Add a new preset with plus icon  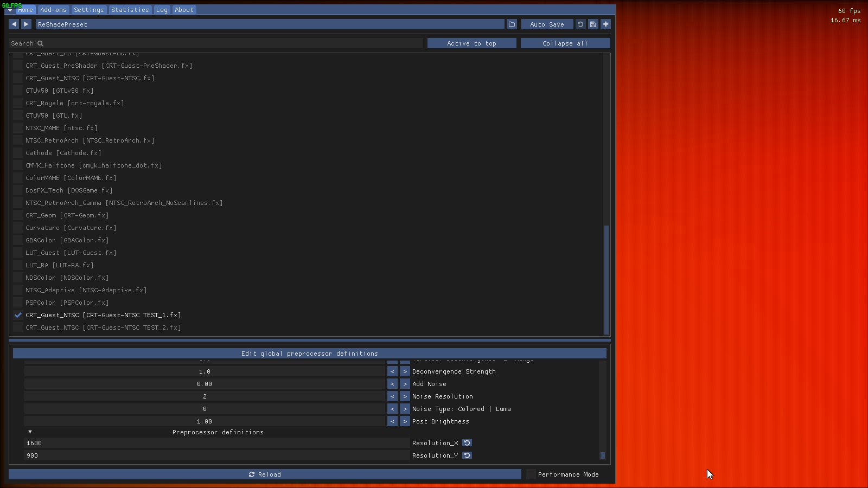(x=605, y=24)
